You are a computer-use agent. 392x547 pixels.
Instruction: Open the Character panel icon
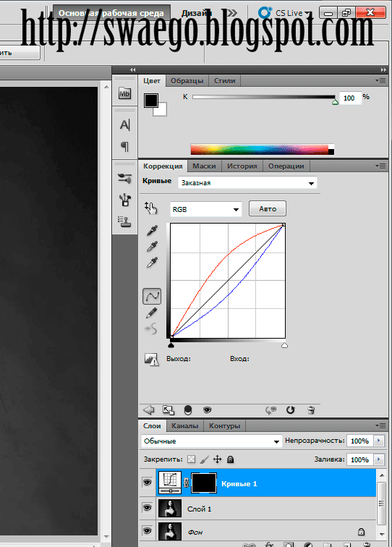pyautogui.click(x=124, y=125)
